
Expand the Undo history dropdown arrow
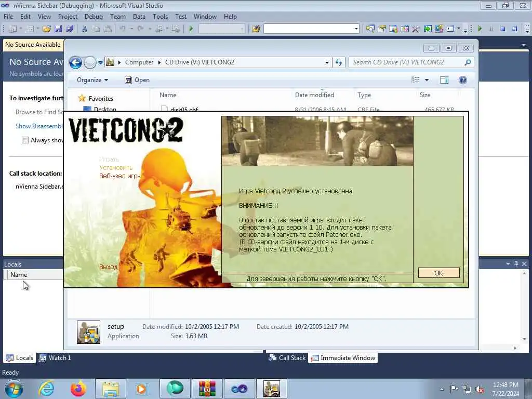click(x=131, y=29)
